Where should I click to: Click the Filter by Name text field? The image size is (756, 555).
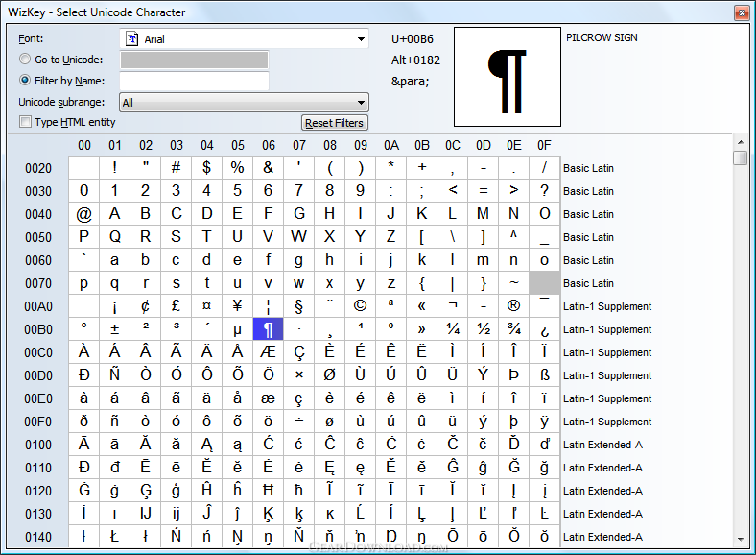click(x=194, y=81)
